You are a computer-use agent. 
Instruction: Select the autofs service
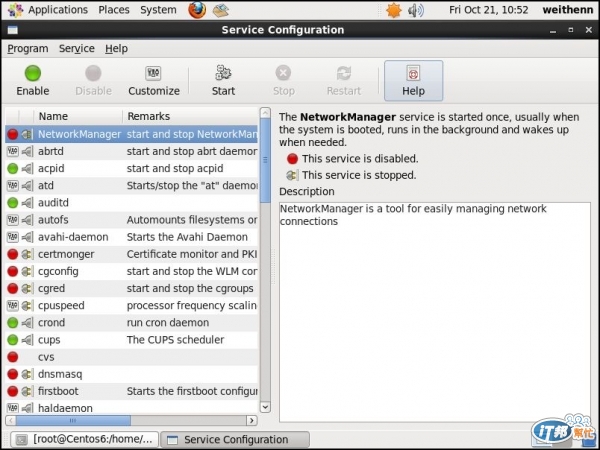132,220
